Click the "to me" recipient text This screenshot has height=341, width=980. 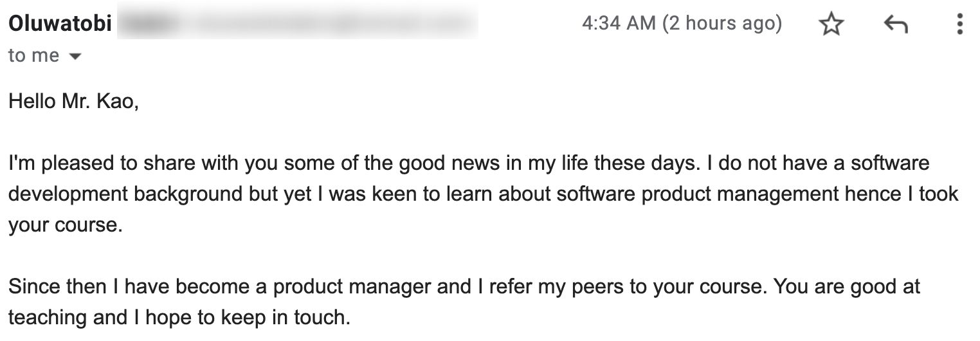(33, 56)
